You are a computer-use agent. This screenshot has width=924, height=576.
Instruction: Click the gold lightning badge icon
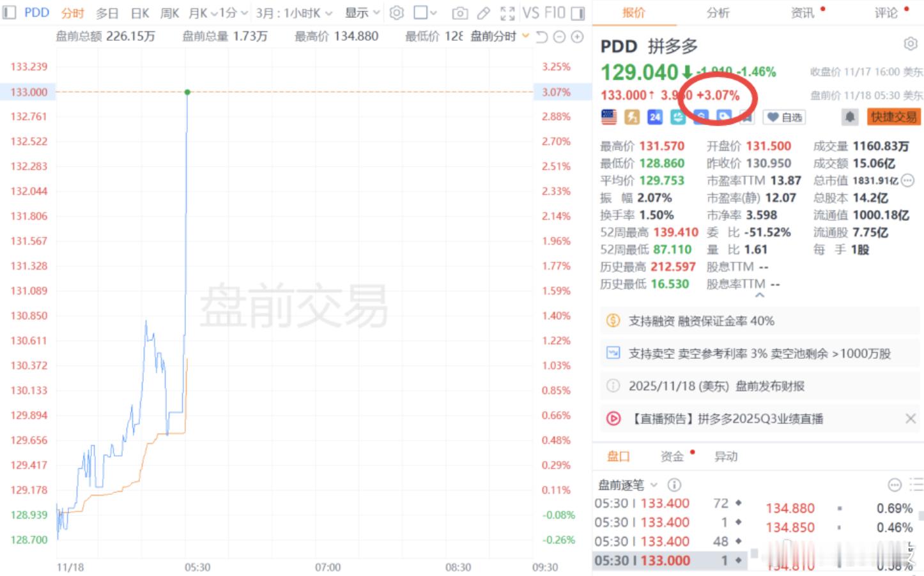point(632,117)
